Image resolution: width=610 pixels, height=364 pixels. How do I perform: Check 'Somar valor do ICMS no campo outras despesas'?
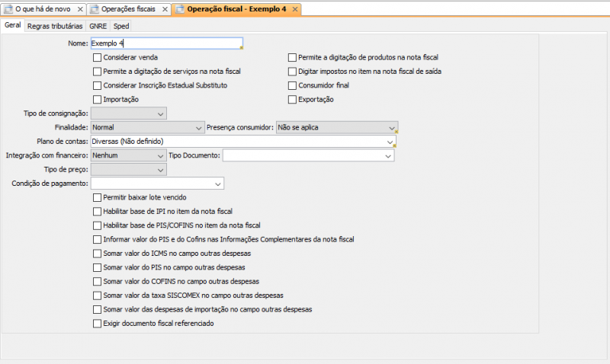[x=96, y=254]
